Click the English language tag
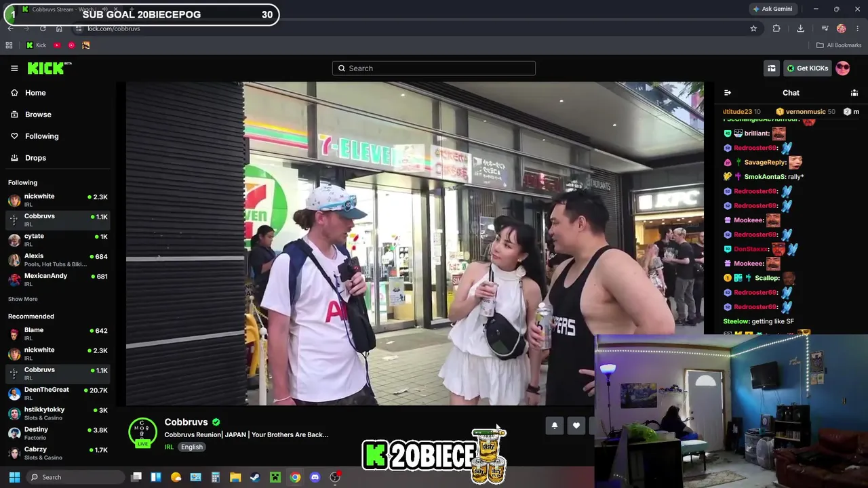 pos(192,447)
